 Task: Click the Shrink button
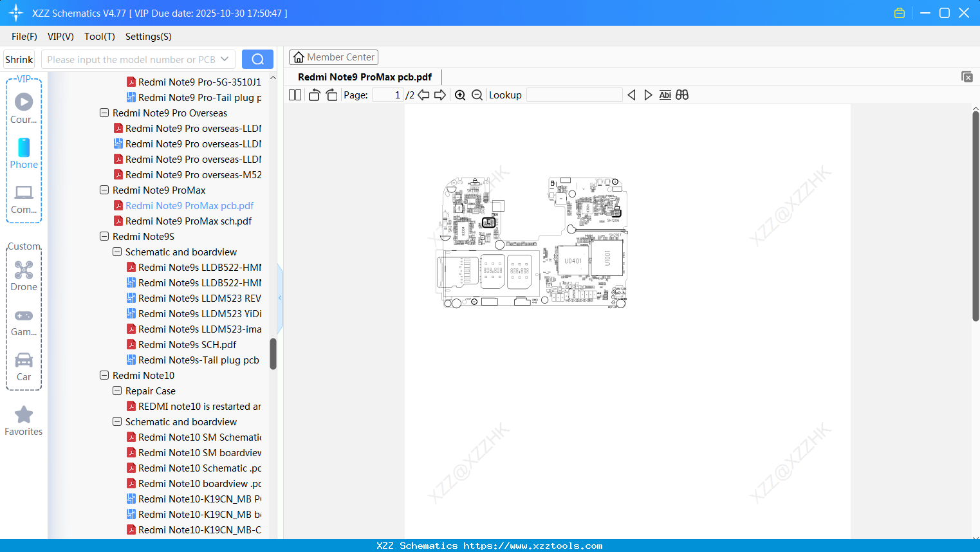[x=19, y=59]
